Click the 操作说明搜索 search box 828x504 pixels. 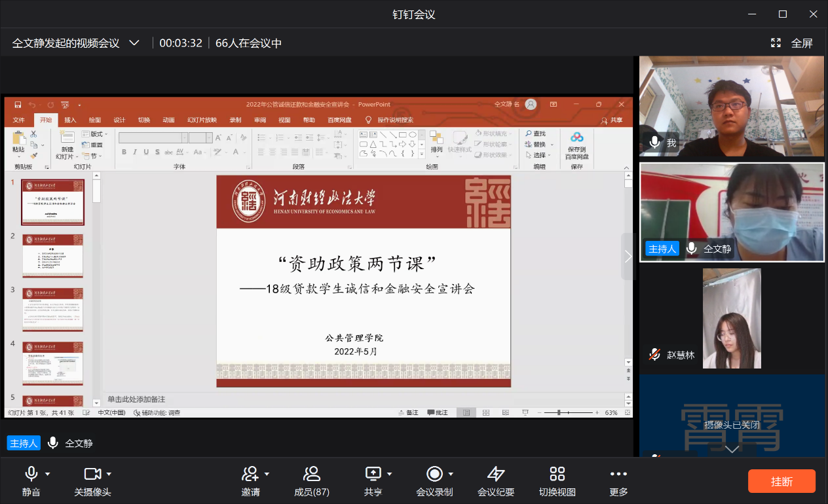390,120
